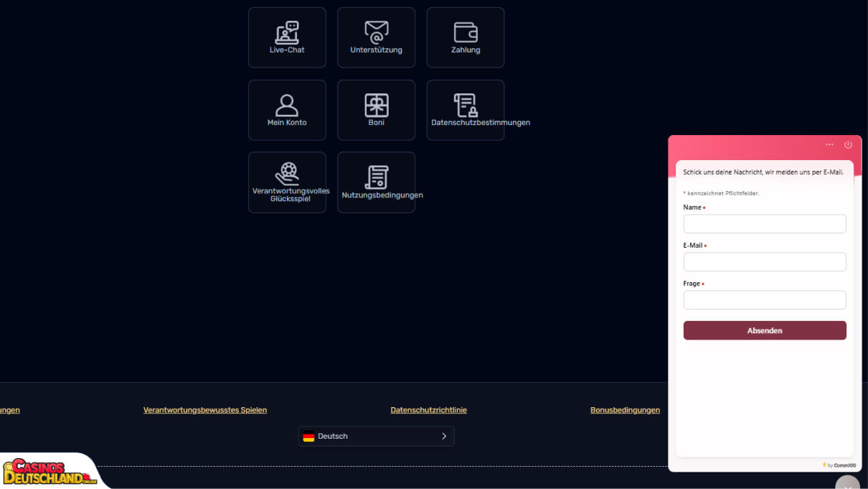Click the text "Schick uns deine Nachricht, wir melden uns per E-Mail."
The height and width of the screenshot is (489, 868).
pyautogui.click(x=763, y=172)
